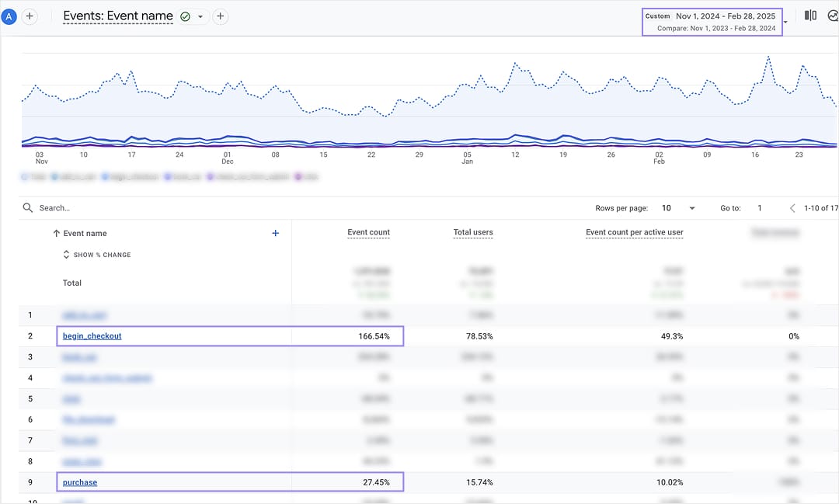This screenshot has height=504, width=839.
Task: Click the Go to page number field
Action: pos(760,208)
